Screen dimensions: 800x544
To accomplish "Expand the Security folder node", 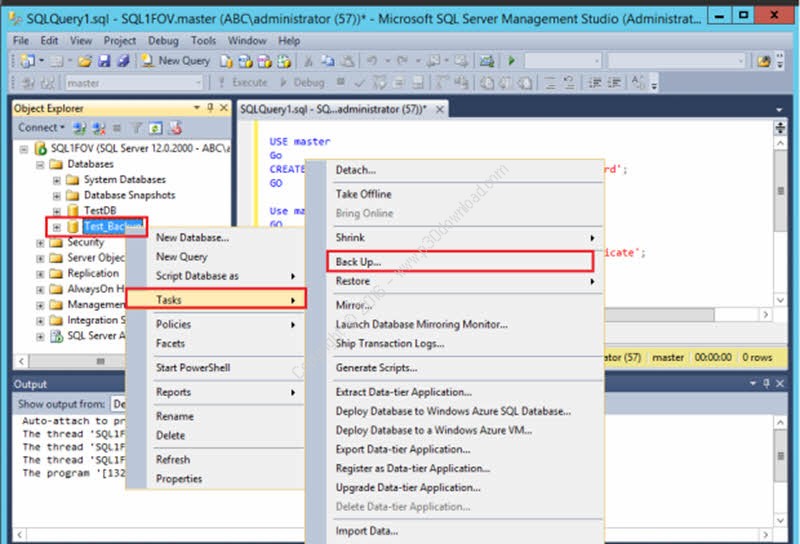I will click(x=41, y=243).
